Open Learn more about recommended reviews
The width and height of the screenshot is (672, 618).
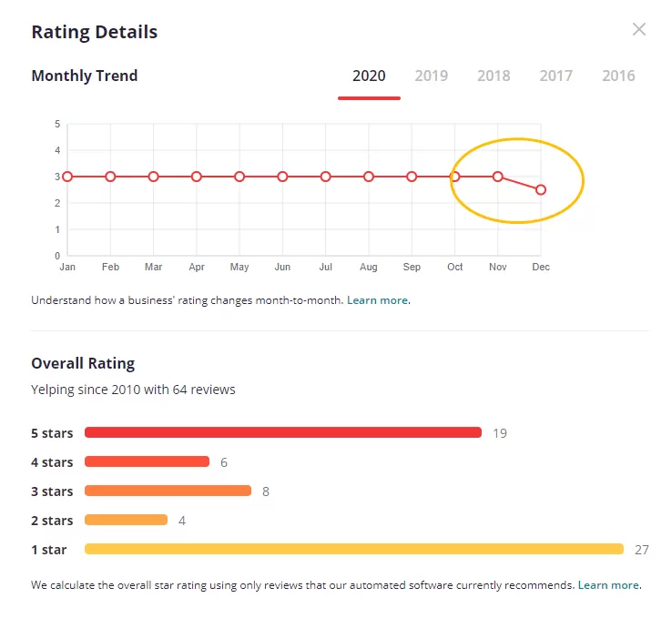(608, 585)
